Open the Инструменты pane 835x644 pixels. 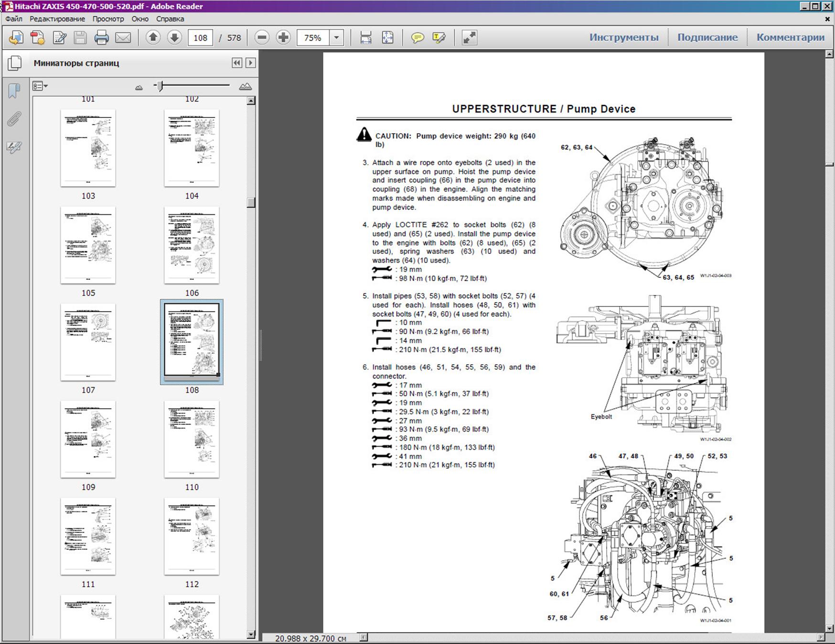tap(624, 37)
